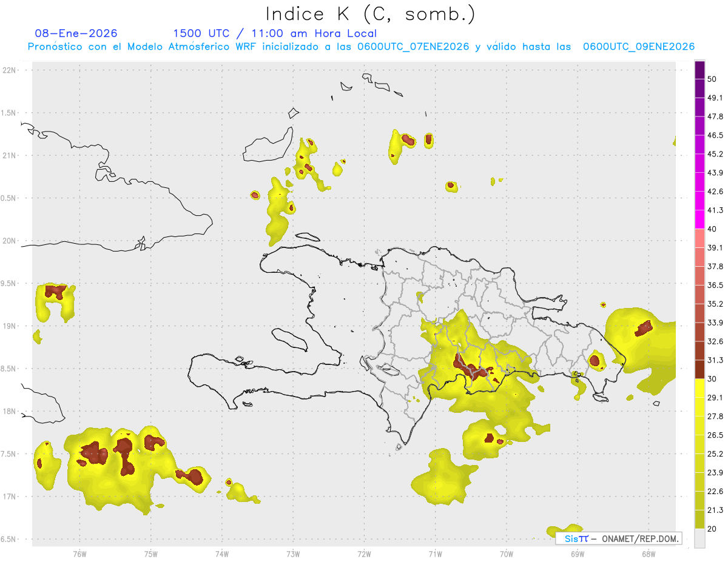Click the legend value "40"
This screenshot has height=562, width=728.
[713, 229]
